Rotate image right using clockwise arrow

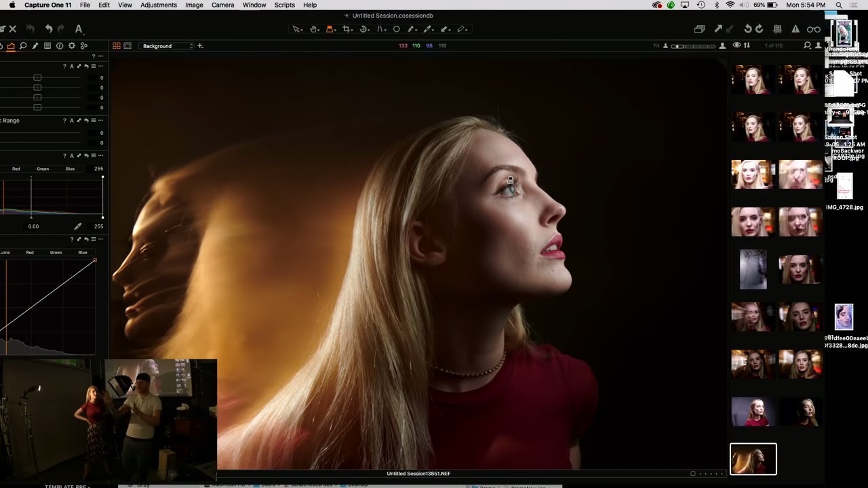coord(759,29)
